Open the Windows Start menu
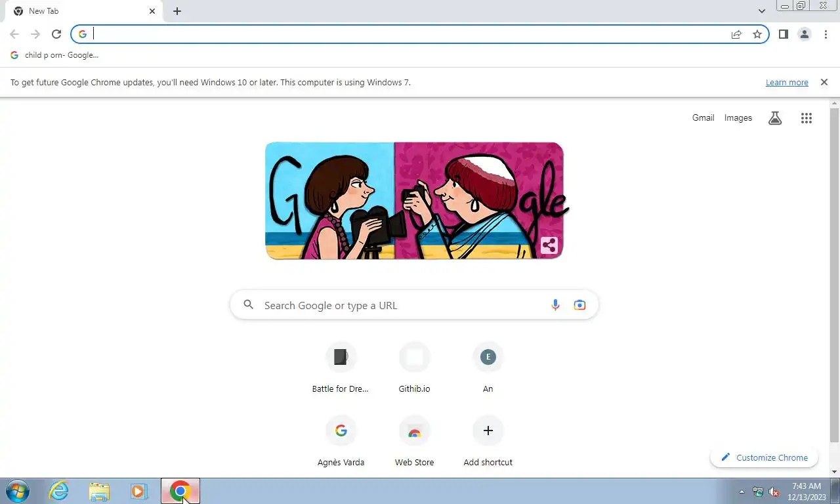The image size is (840, 504). (x=18, y=491)
